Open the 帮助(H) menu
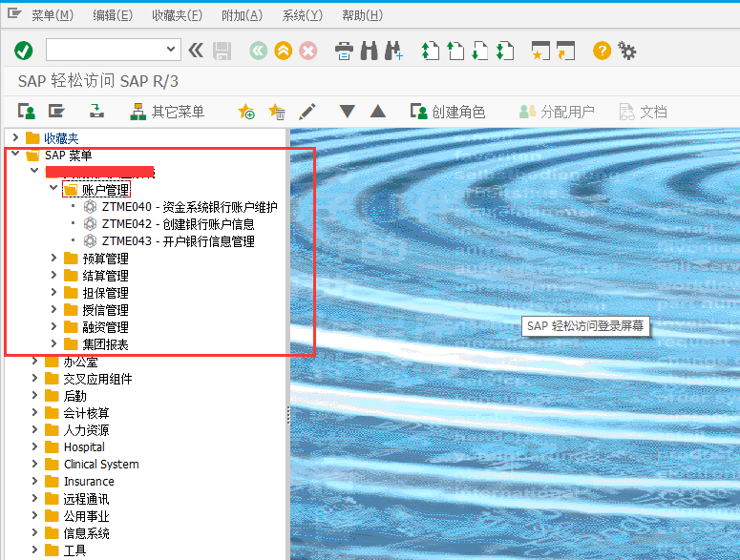Image resolution: width=740 pixels, height=560 pixels. click(362, 15)
